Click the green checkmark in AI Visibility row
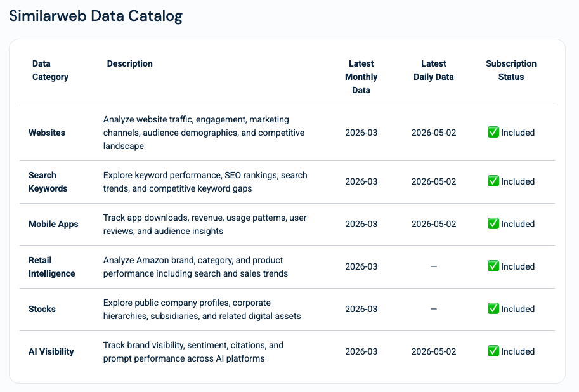 tap(493, 351)
